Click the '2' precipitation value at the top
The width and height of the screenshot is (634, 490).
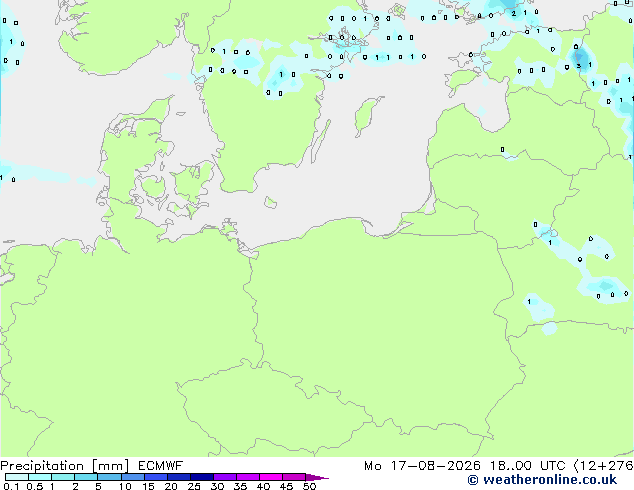[514, 13]
